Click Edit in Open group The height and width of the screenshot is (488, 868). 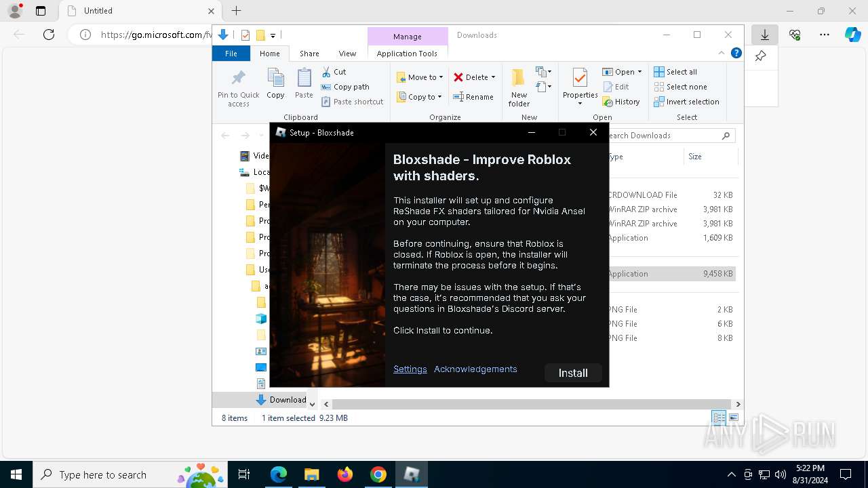coord(616,87)
